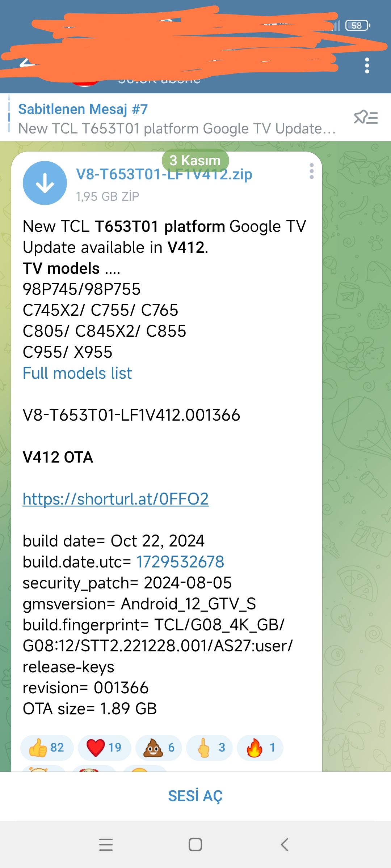Image resolution: width=391 pixels, height=868 pixels.
Task: Tap the Android recent apps button
Action: point(106,844)
